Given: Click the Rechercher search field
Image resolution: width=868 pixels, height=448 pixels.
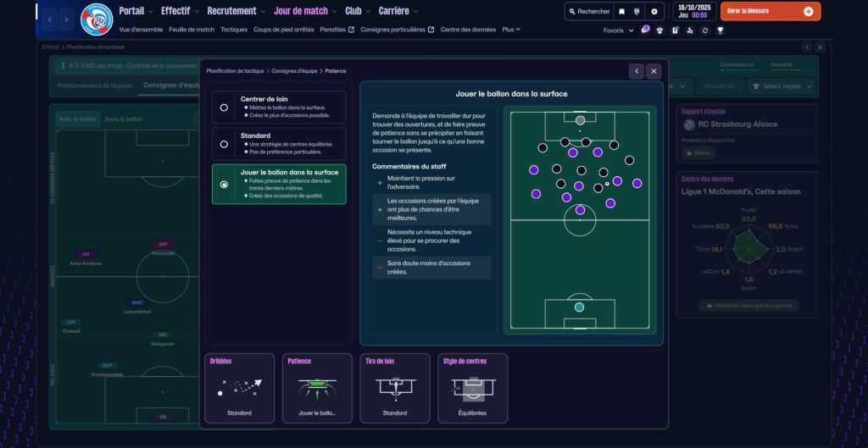Looking at the screenshot, I should click(588, 12).
